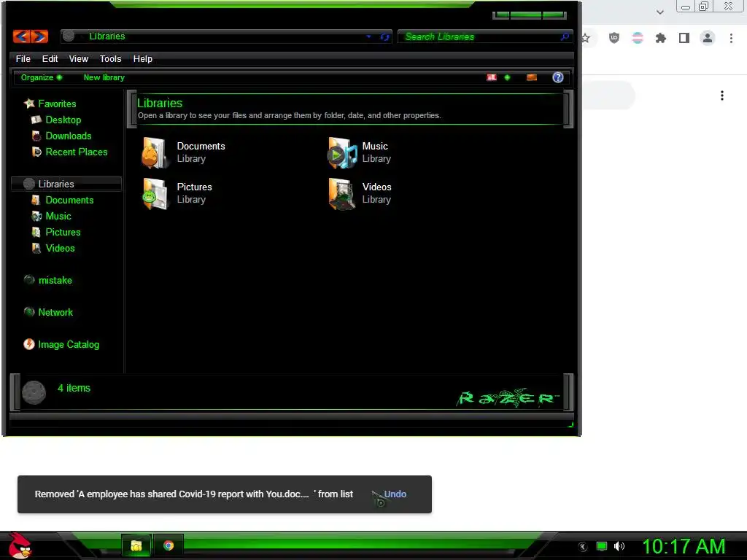The image size is (747, 560).
Task: Click the Network globe icon
Action: click(29, 312)
